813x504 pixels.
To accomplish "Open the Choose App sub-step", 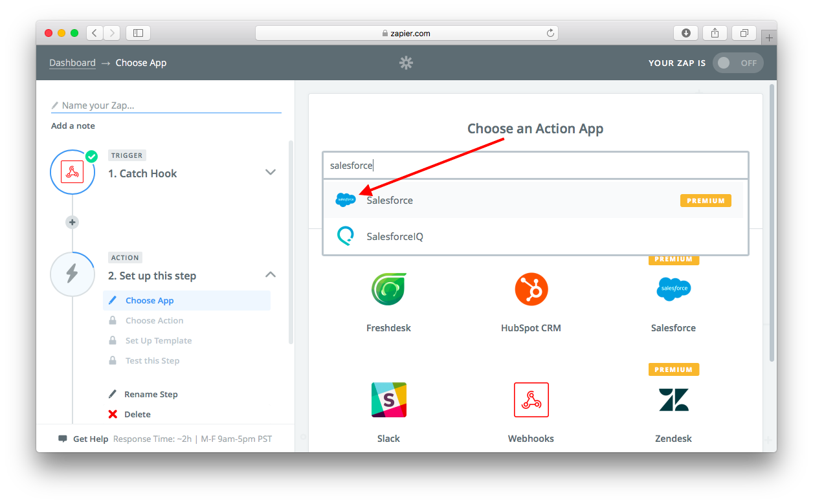I will tap(186, 300).
